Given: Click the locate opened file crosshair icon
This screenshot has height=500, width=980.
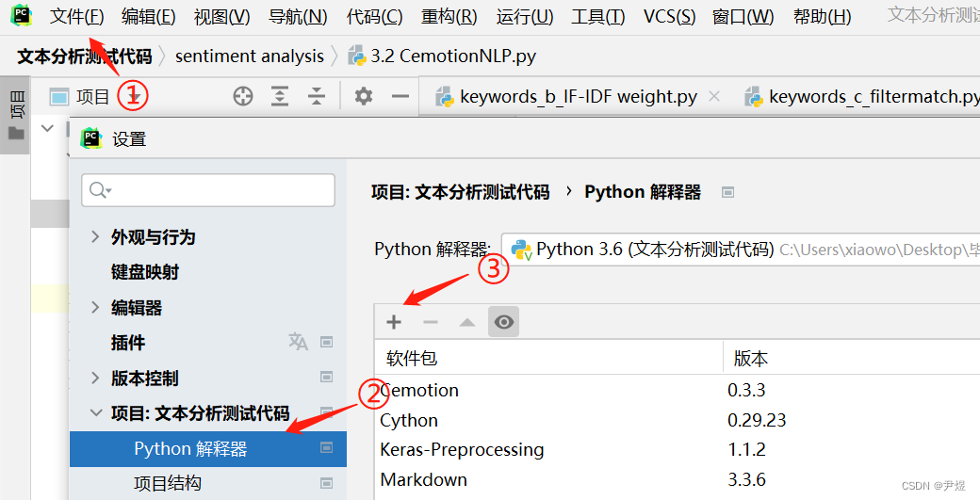Looking at the screenshot, I should pos(242,96).
